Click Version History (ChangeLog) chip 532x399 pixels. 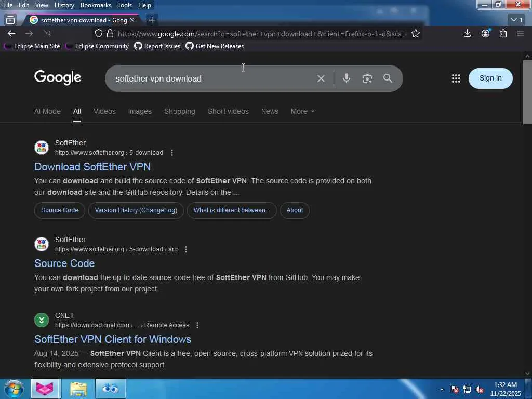(136, 210)
